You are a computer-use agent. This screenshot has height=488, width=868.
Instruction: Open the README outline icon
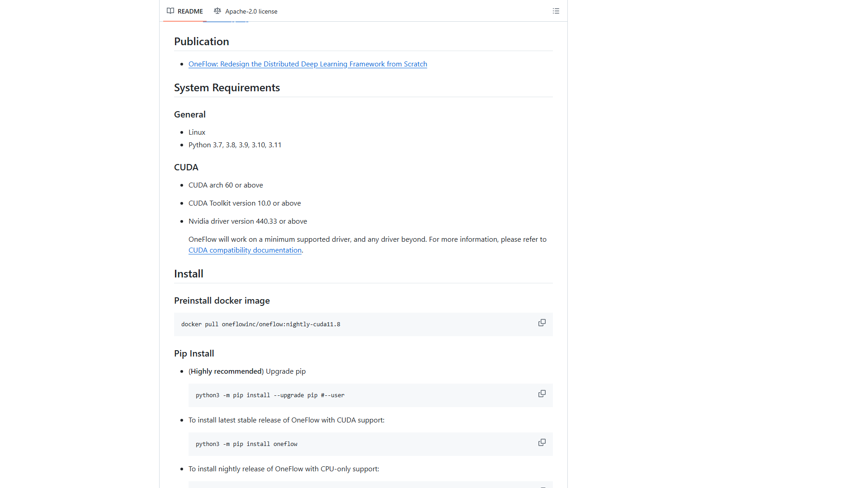[556, 11]
